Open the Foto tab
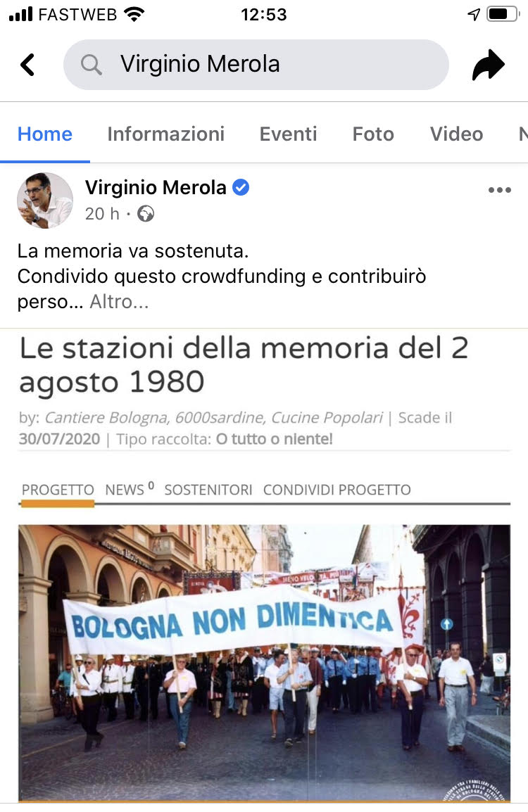 (373, 134)
